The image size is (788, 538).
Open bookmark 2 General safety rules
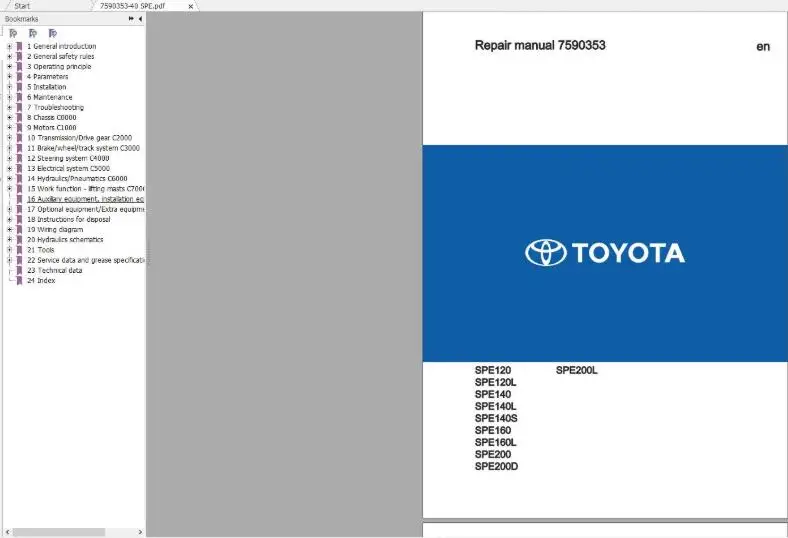point(60,56)
